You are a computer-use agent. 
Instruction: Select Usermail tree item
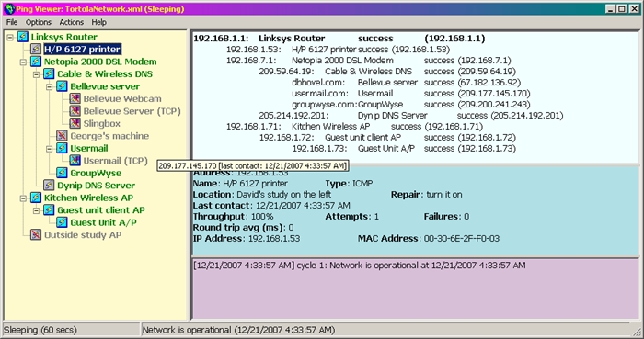pyautogui.click(x=88, y=148)
